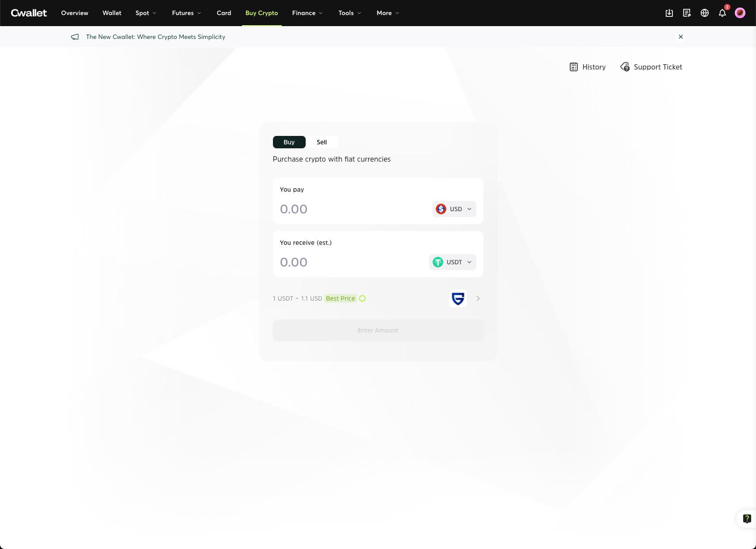
Task: Select the Buy mode toggle
Action: point(289,142)
